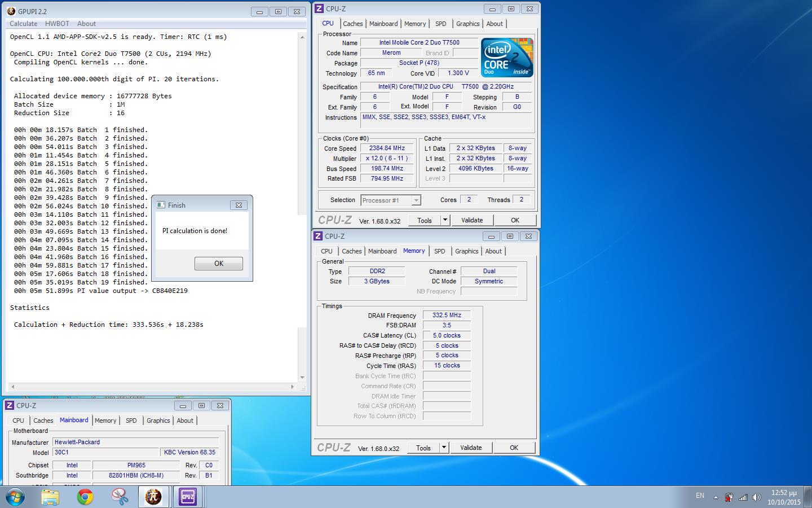
Task: Click the GPUPI window title icon
Action: [11, 11]
